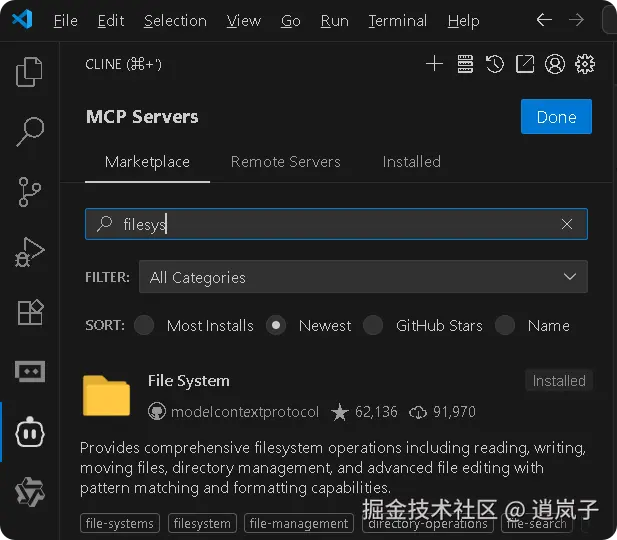Open the Terminal menu
Viewport: 617px width, 540px height.
click(397, 20)
